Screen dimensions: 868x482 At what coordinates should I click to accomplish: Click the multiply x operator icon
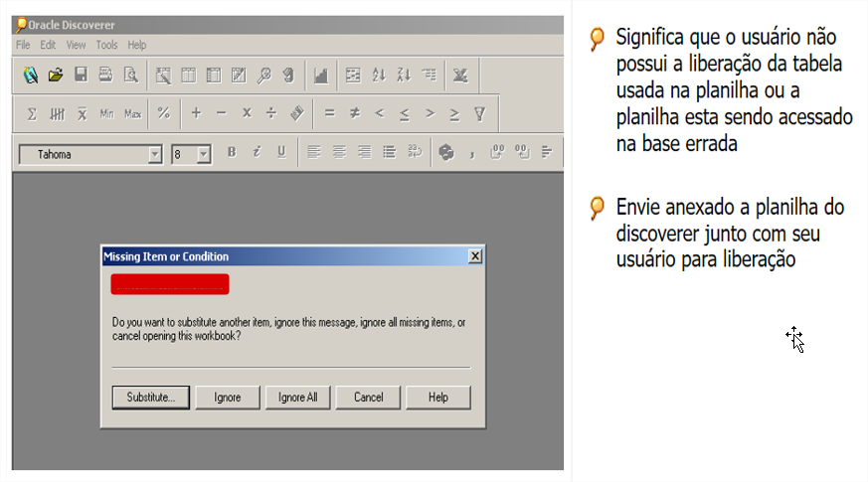point(247,113)
